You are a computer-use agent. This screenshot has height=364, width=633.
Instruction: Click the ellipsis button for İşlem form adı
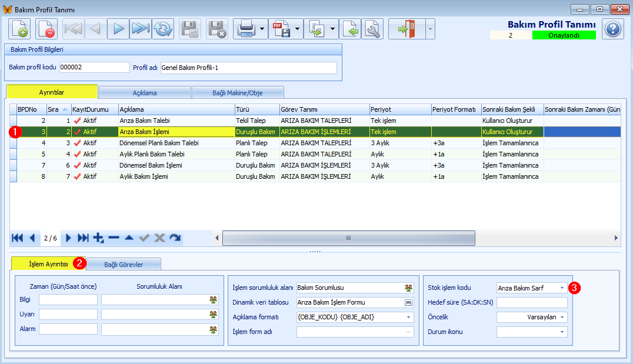(408, 332)
